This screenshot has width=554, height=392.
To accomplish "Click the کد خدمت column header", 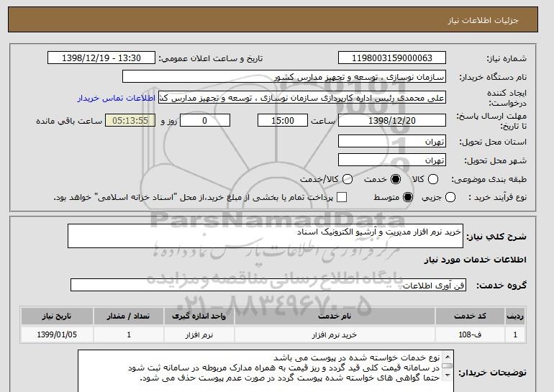I will (x=470, y=316).
